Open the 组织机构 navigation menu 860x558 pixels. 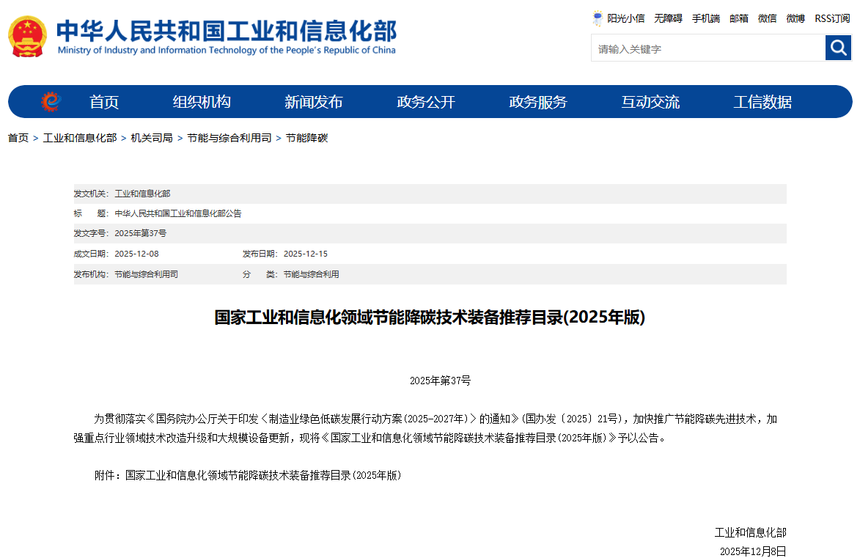201,102
